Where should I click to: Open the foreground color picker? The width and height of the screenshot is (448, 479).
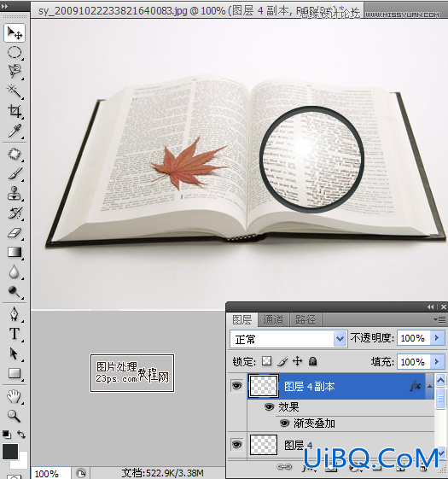click(x=10, y=452)
